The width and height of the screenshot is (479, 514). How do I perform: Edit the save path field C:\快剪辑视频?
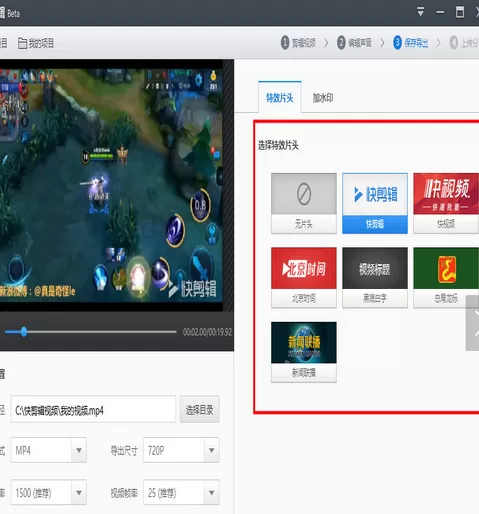(93, 410)
